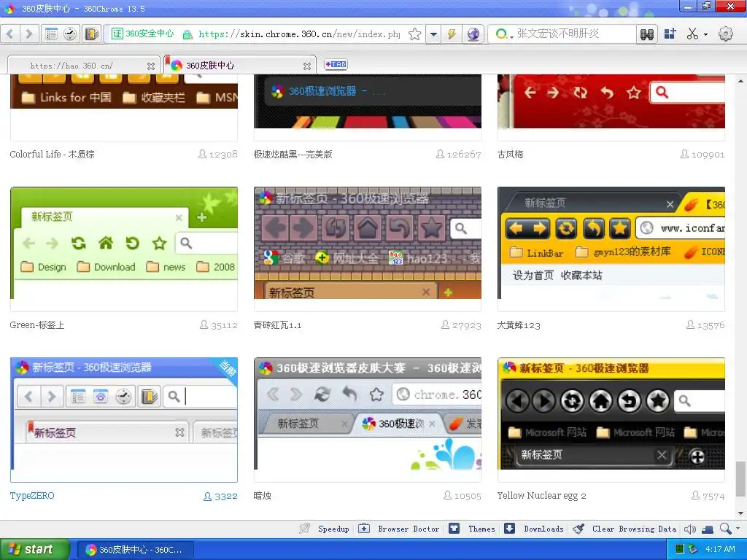Click Clear Browsing Data label
Viewport: 747px width, 560px height.
tap(634, 529)
